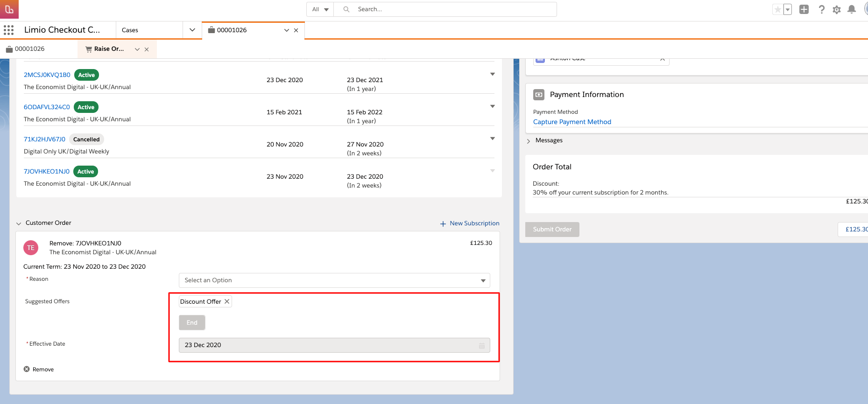
Task: Open the help question mark icon
Action: point(821,9)
